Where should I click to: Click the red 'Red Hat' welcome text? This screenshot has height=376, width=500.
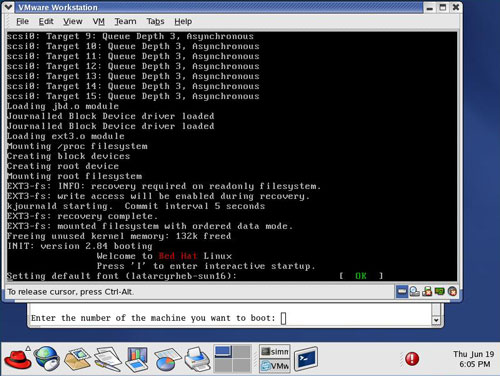(178, 256)
